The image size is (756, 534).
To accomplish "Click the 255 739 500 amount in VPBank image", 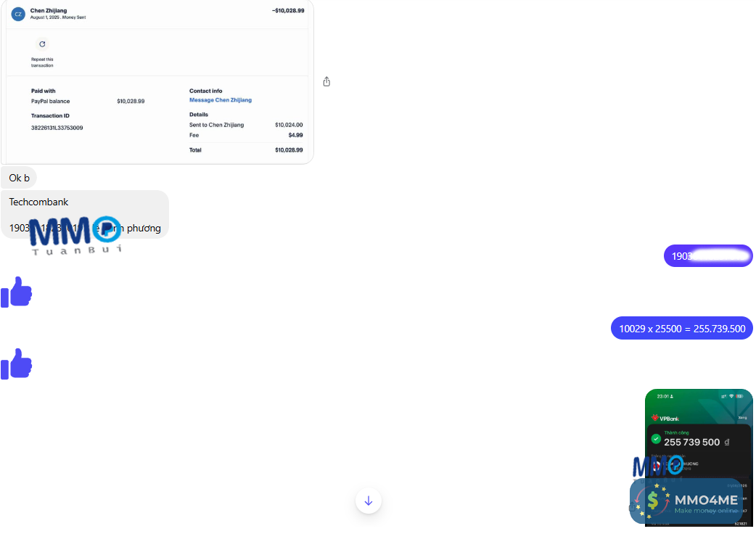I will [692, 442].
